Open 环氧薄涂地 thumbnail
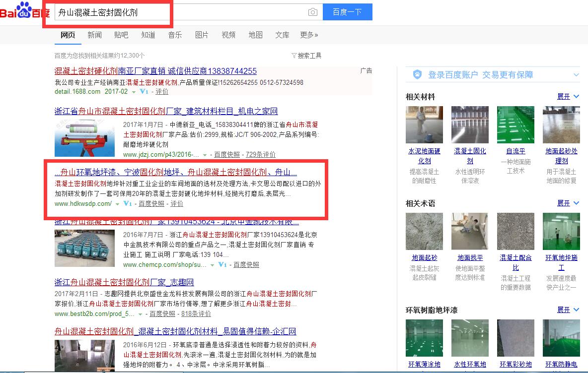 pos(424,338)
